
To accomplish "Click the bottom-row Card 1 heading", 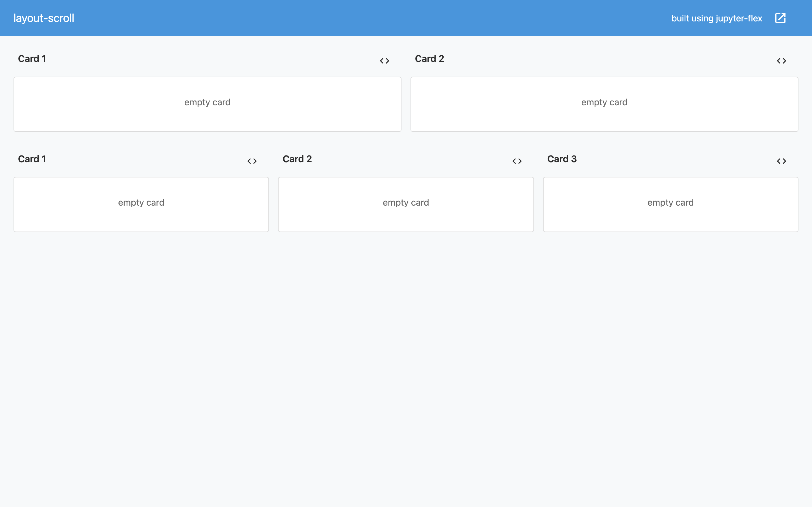I will (32, 159).
